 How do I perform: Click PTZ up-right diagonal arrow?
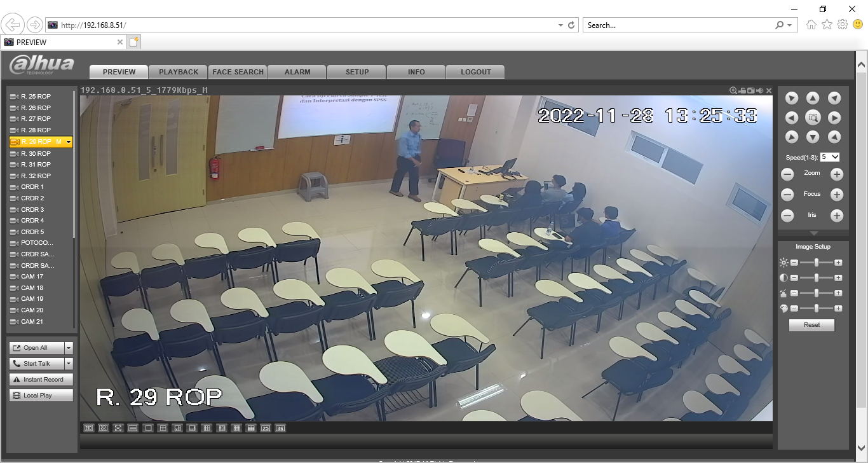[x=834, y=98]
